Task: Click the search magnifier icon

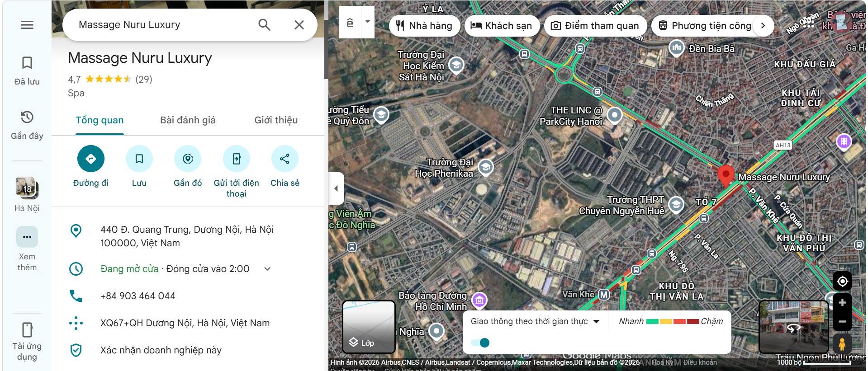Action: pyautogui.click(x=265, y=25)
